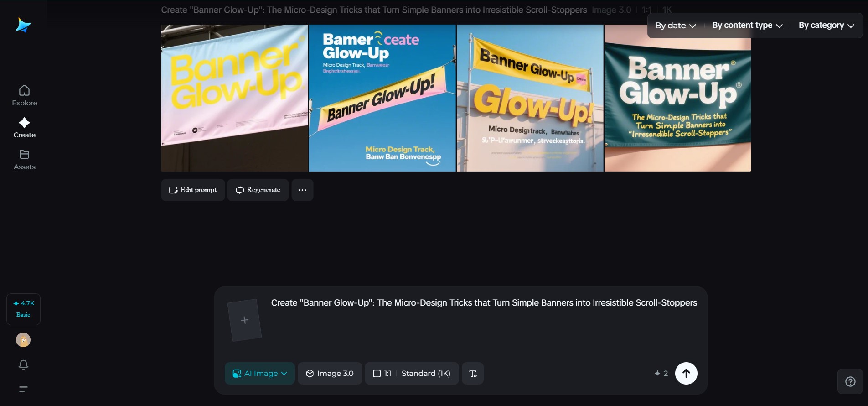Open the AI Image mode dropdown
Screen dimensions: 868x406
click(260, 374)
